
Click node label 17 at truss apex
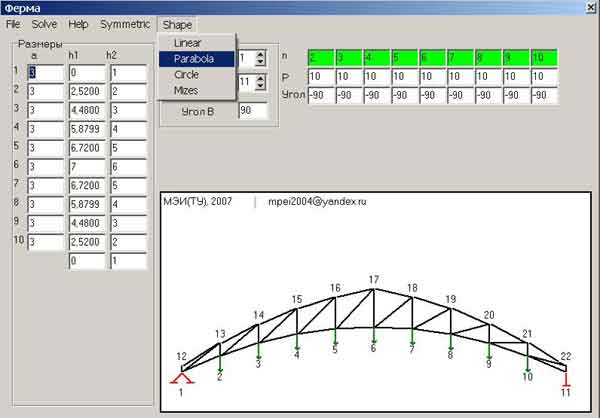[x=374, y=280]
